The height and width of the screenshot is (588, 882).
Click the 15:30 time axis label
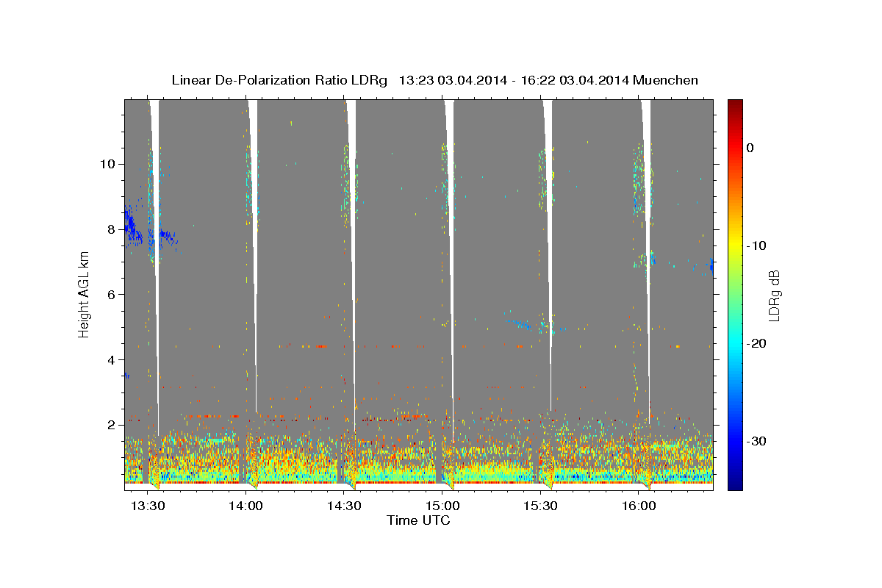(541, 506)
